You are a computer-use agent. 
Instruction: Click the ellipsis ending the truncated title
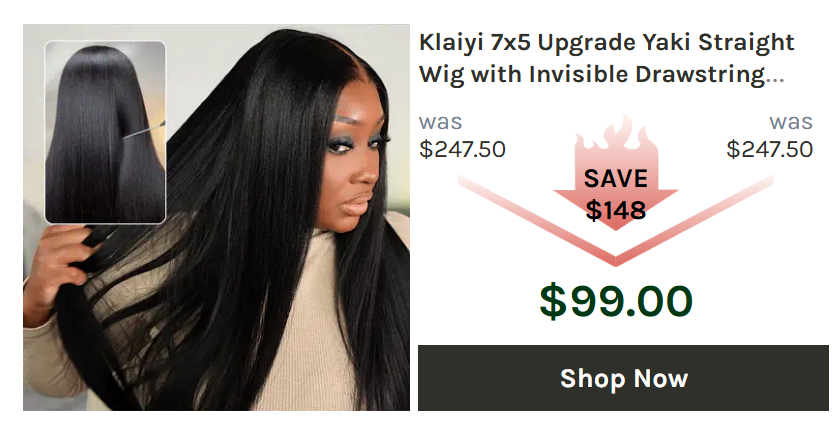(775, 81)
